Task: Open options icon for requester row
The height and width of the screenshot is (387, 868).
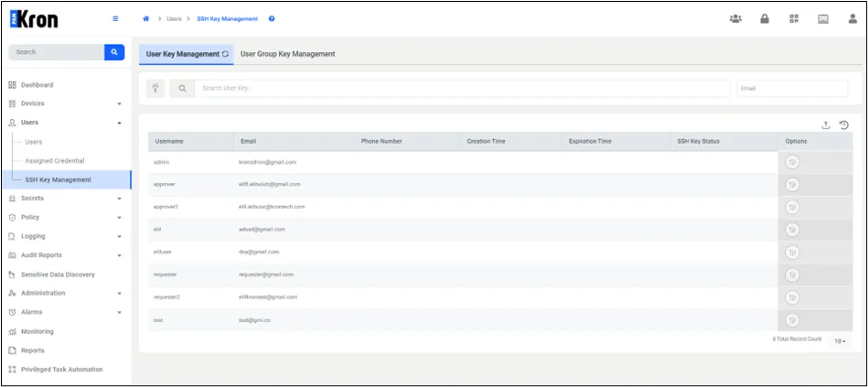Action: (x=792, y=274)
